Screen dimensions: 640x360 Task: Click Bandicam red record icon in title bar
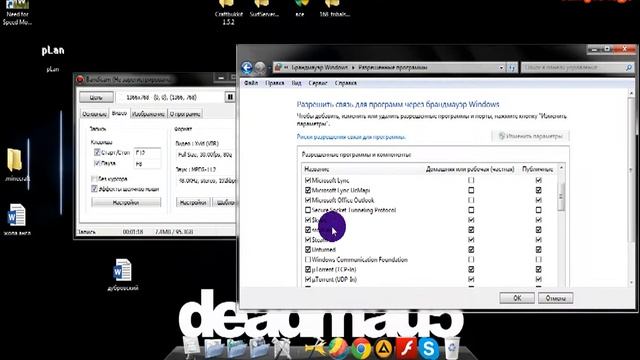click(80, 80)
